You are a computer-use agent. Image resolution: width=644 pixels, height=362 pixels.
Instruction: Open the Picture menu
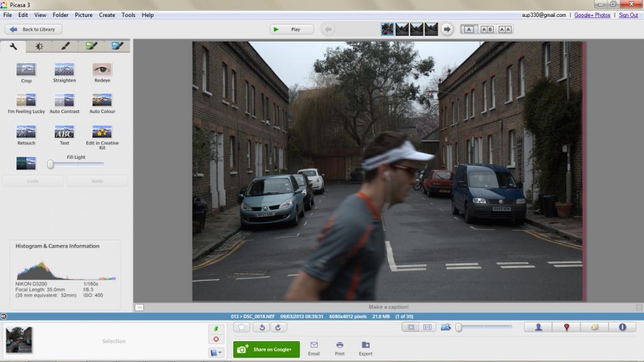tap(83, 14)
